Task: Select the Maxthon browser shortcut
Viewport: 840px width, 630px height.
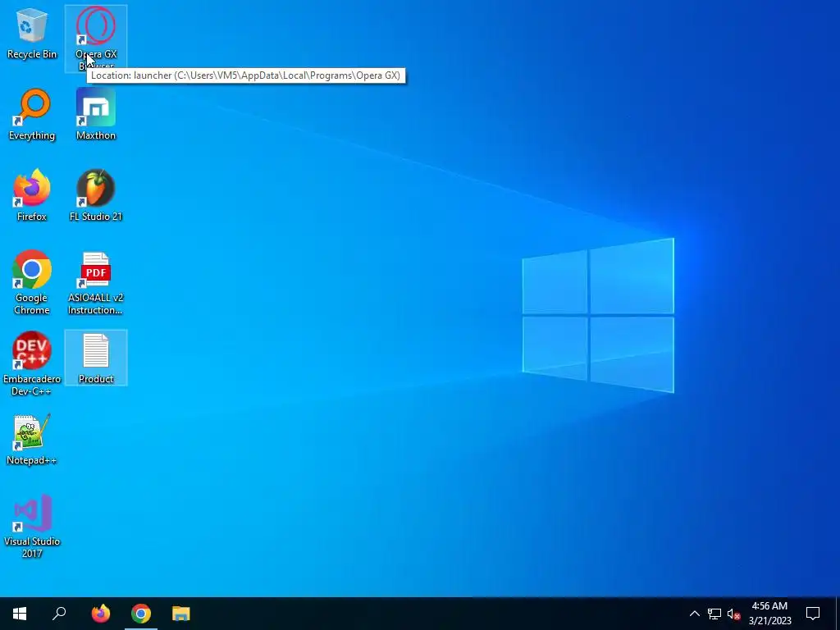Action: pos(96,114)
